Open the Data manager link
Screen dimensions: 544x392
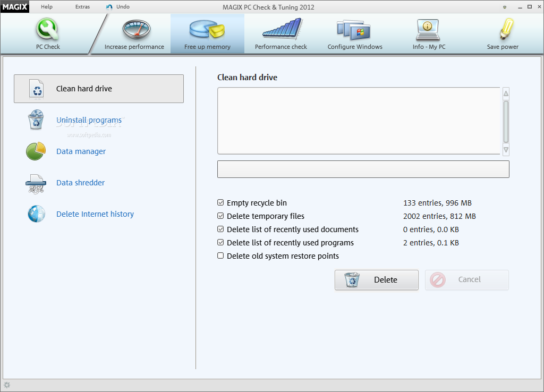tap(81, 151)
